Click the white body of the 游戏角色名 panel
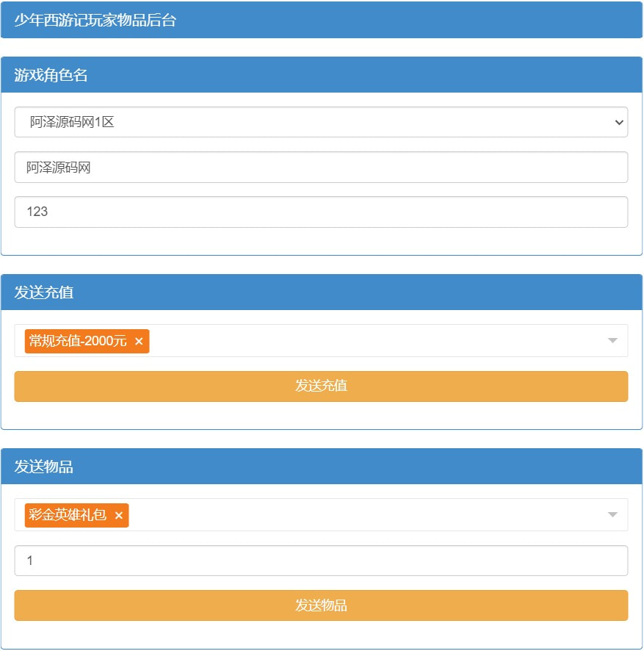Viewport: 644px width, 651px height. [x=321, y=242]
